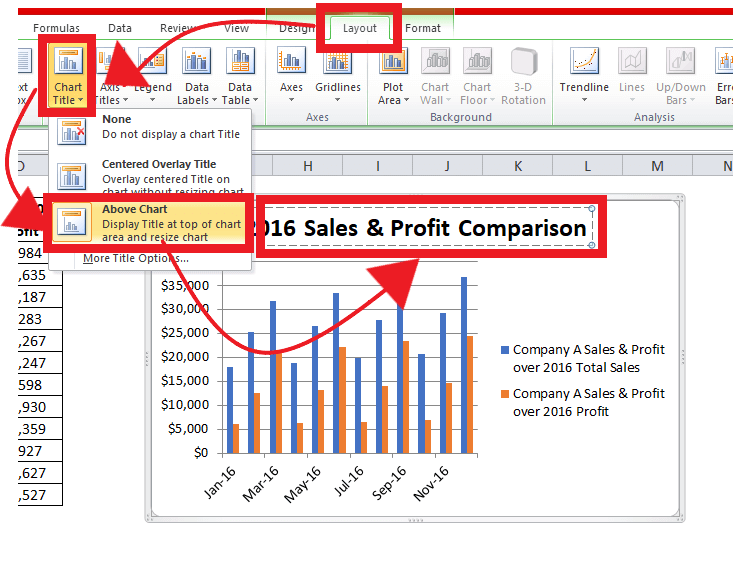Click the chart title text box
This screenshot has width=736, height=562.
tap(426, 227)
